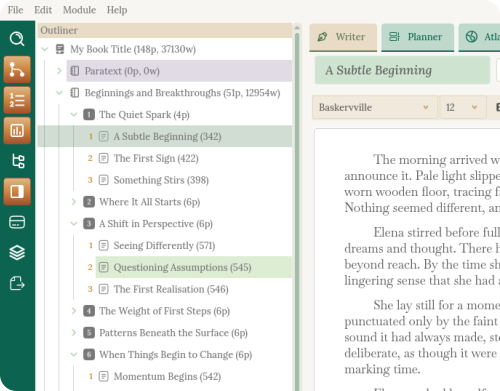Viewport: 500px width, 391px height.
Task: Open the Help menu
Action: 117,10
